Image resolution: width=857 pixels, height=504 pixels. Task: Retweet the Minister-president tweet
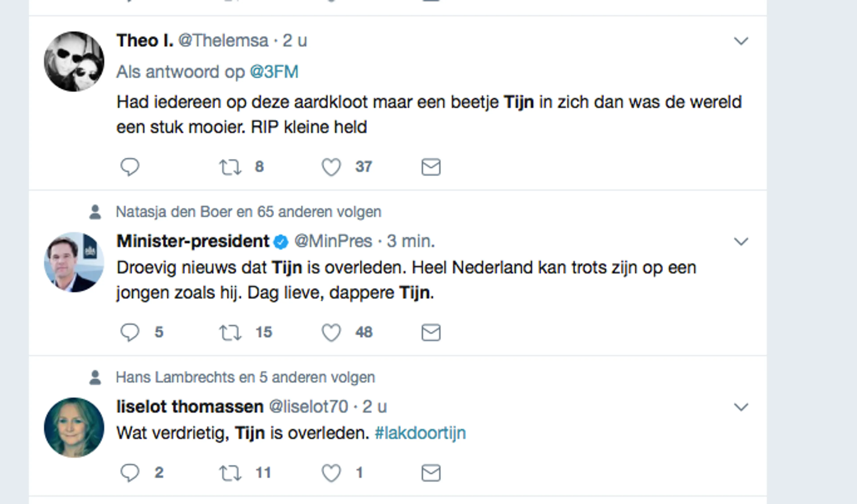pos(230,332)
